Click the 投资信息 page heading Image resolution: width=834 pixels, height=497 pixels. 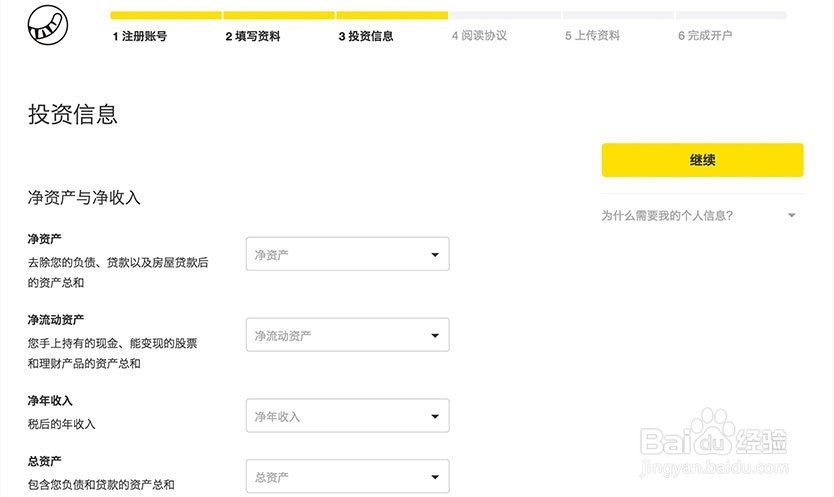tap(73, 114)
